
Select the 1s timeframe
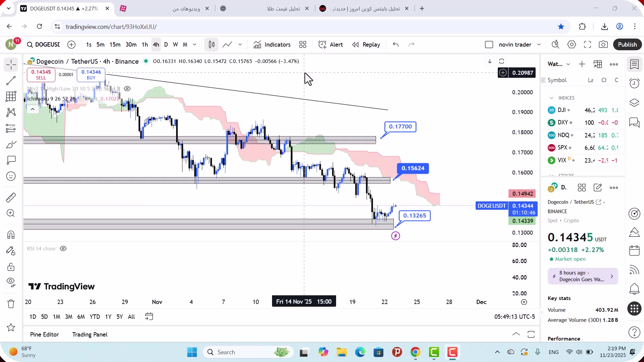89,45
